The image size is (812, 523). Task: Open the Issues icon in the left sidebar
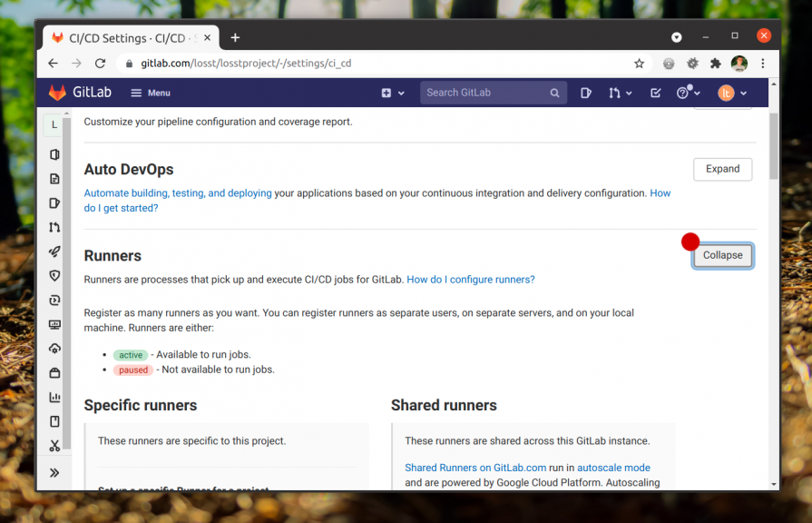(x=54, y=203)
